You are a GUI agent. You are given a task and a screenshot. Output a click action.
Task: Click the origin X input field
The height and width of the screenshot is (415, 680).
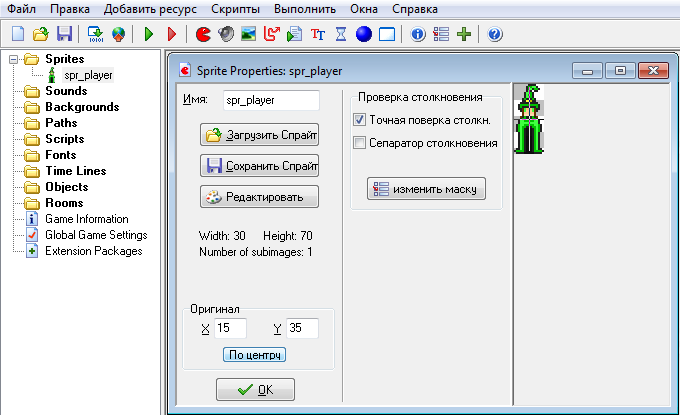tap(230, 328)
